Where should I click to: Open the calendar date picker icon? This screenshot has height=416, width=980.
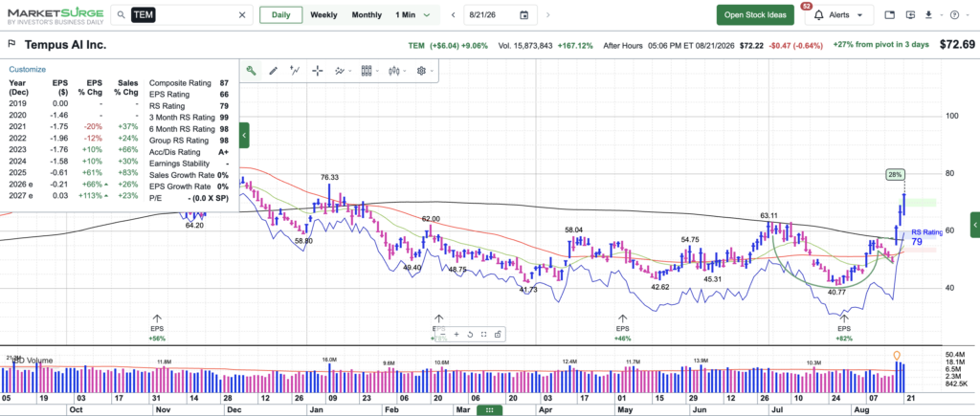(523, 15)
